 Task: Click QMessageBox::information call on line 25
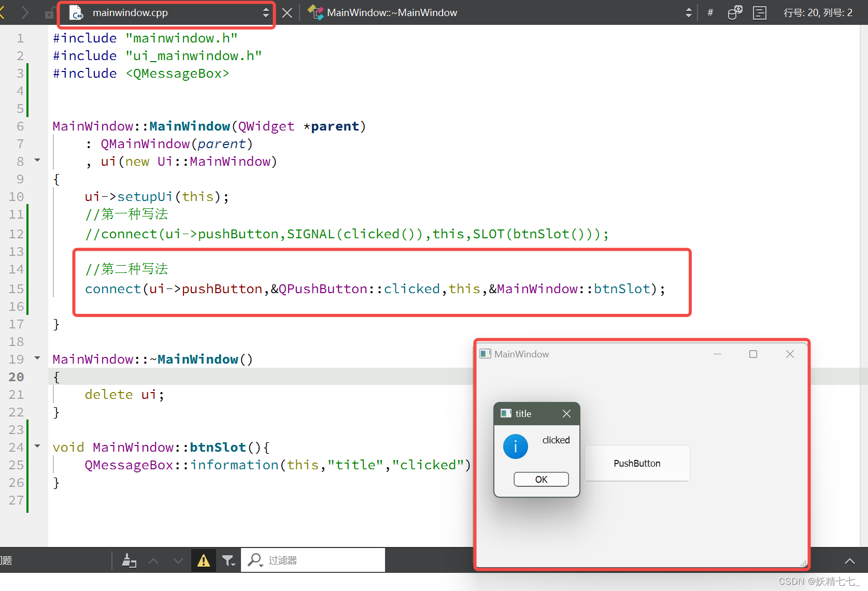181,465
